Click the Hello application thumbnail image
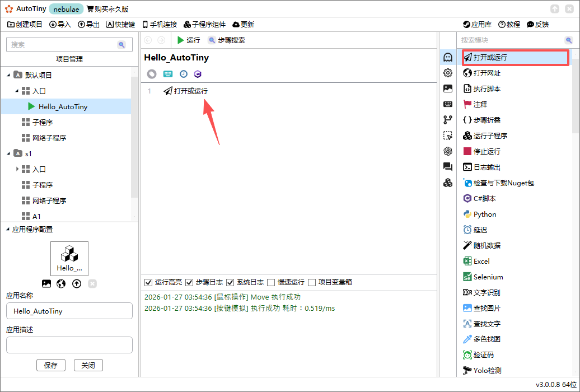Image resolution: width=580 pixels, height=392 pixels. [69, 258]
